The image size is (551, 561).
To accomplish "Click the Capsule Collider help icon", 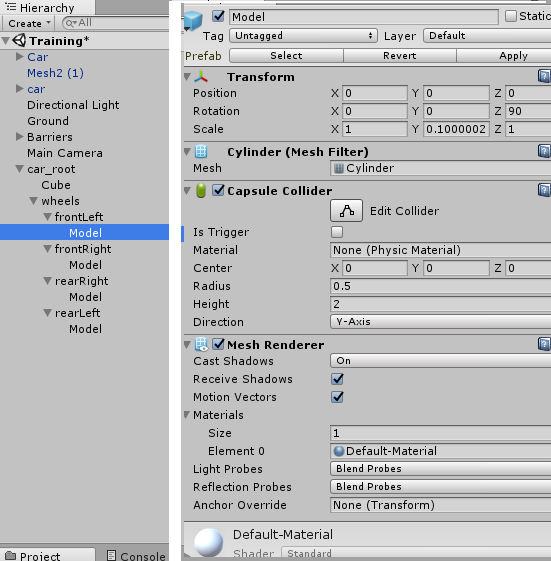I will click(544, 190).
